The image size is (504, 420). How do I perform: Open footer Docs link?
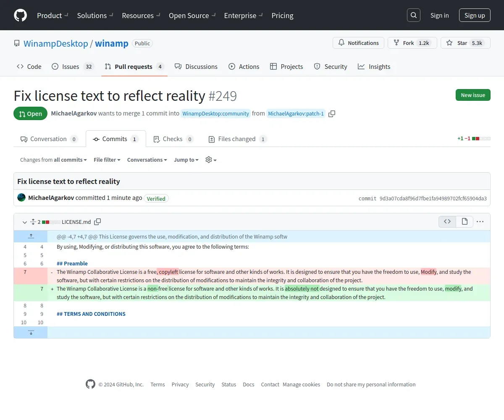pos(249,384)
